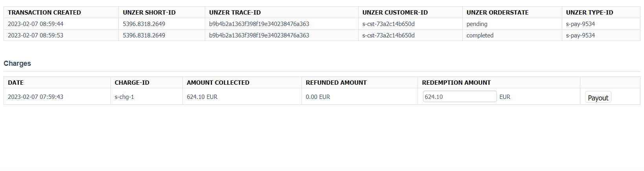
Task: Click the Unzer Type-ID column header
Action: click(x=589, y=13)
